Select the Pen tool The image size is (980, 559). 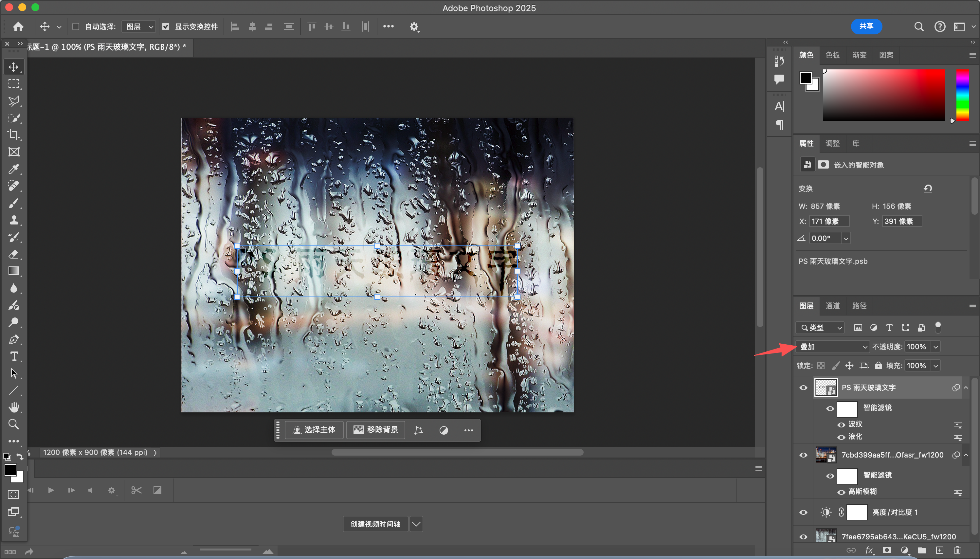coord(14,339)
